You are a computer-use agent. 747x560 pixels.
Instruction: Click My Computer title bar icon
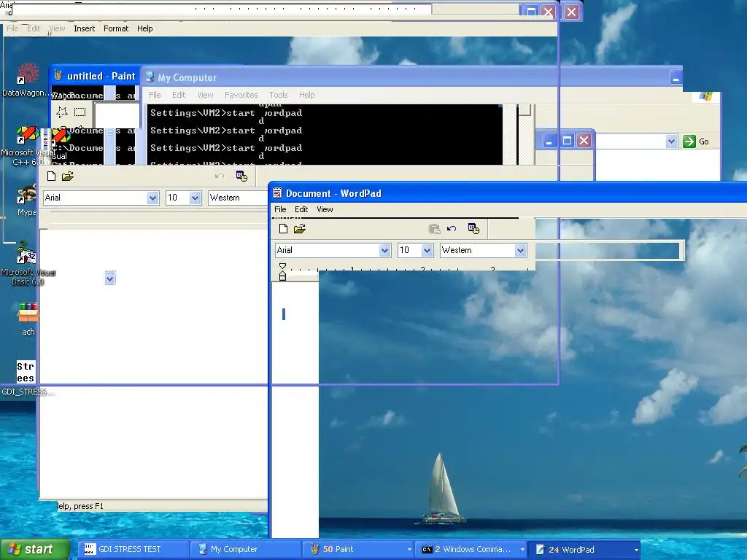(x=150, y=77)
